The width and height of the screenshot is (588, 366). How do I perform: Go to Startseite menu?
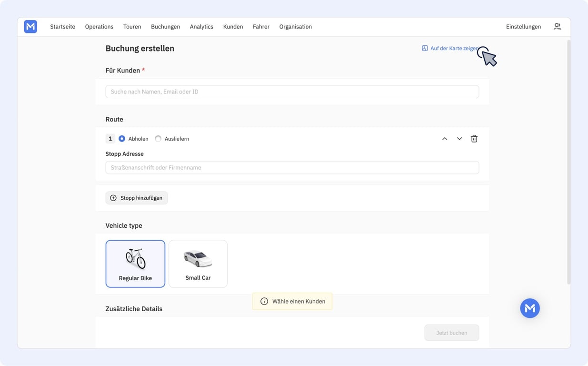coord(63,27)
